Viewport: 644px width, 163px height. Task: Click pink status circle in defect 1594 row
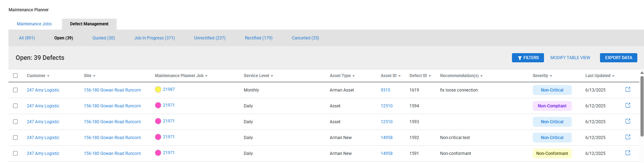tap(158, 105)
